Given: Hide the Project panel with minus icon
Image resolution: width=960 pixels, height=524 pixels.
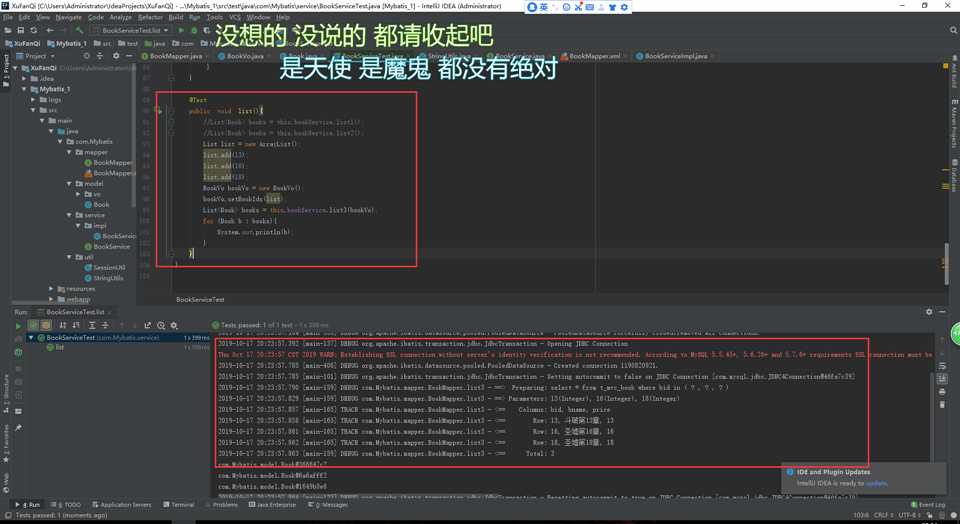Looking at the screenshot, I should [x=129, y=56].
